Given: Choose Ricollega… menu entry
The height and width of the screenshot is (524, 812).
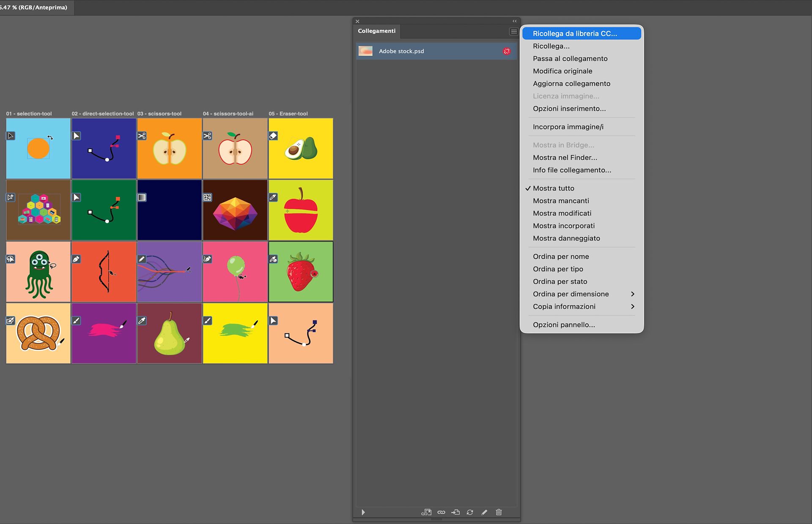Looking at the screenshot, I should coord(582,46).
